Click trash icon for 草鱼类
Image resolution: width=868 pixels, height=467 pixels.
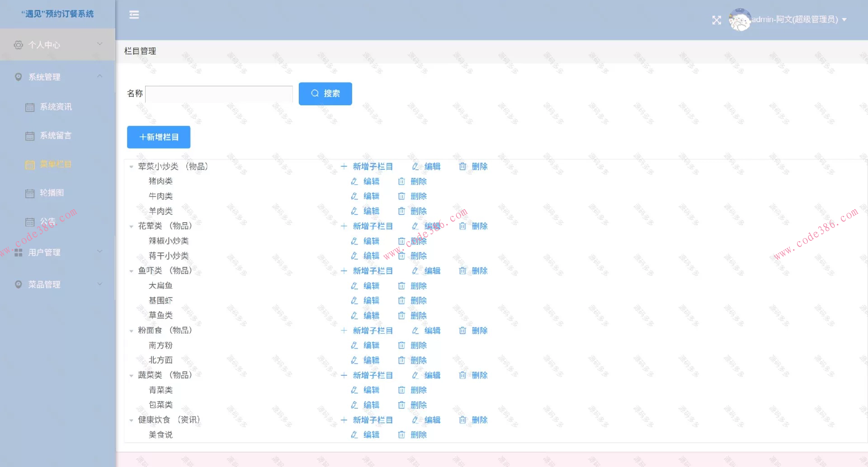coord(401,316)
